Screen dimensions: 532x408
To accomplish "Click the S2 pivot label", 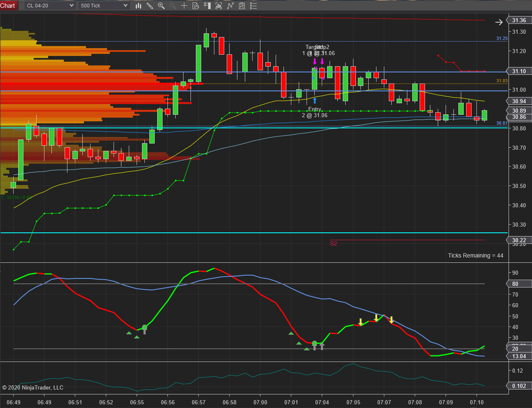I will tap(333, 243).
